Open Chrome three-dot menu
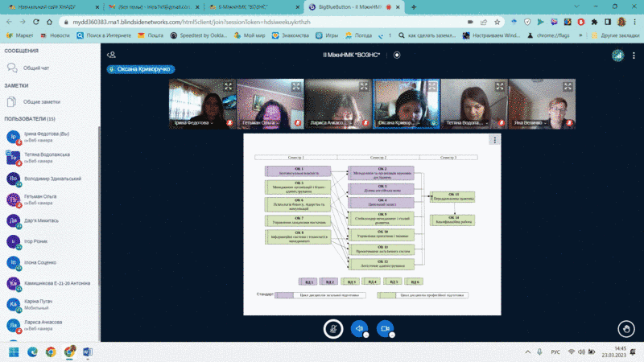 pyautogui.click(x=634, y=22)
